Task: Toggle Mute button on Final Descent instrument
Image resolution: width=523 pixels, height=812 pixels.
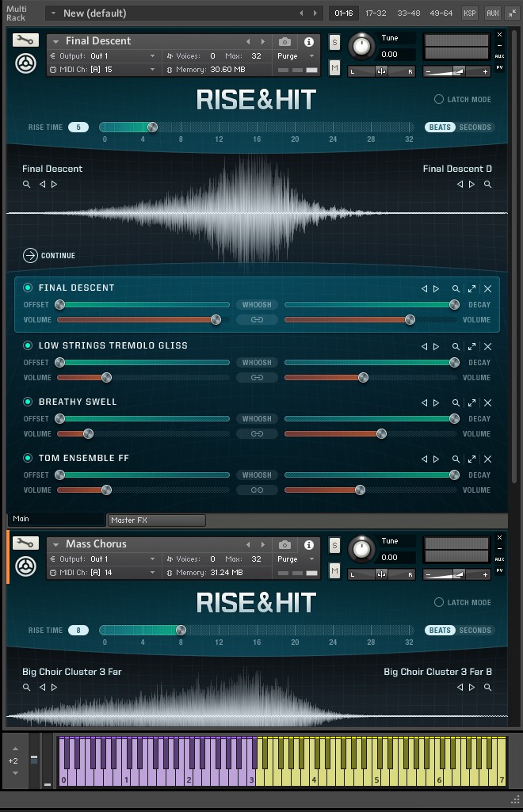Action: pos(334,67)
